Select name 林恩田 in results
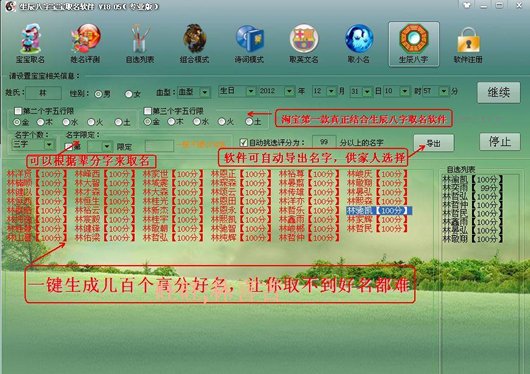Viewport: 530px width, 374px height. pyautogui.click(x=241, y=201)
